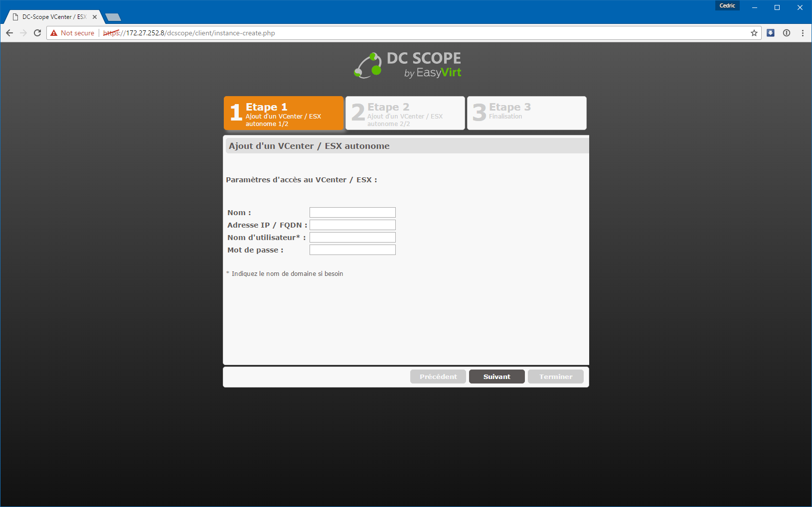This screenshot has width=812, height=507.
Task: Open a new browser tab
Action: point(113,17)
